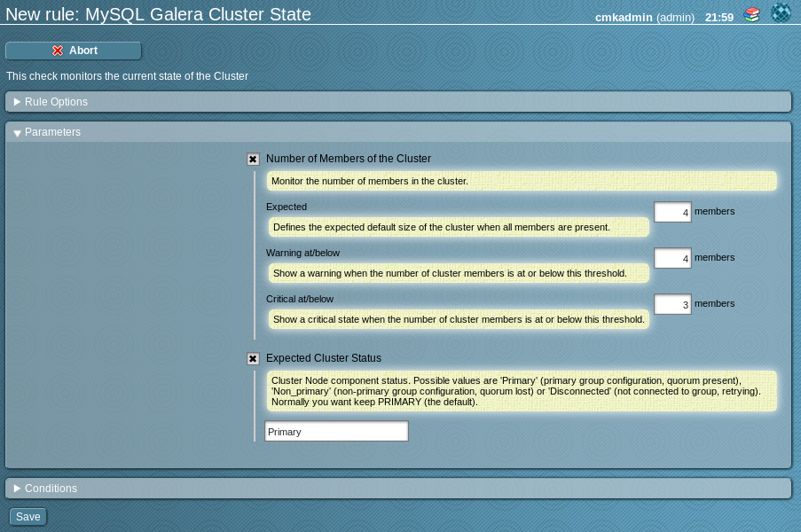Click the Expected members input field
The height and width of the screenshot is (532, 801).
[672, 212]
